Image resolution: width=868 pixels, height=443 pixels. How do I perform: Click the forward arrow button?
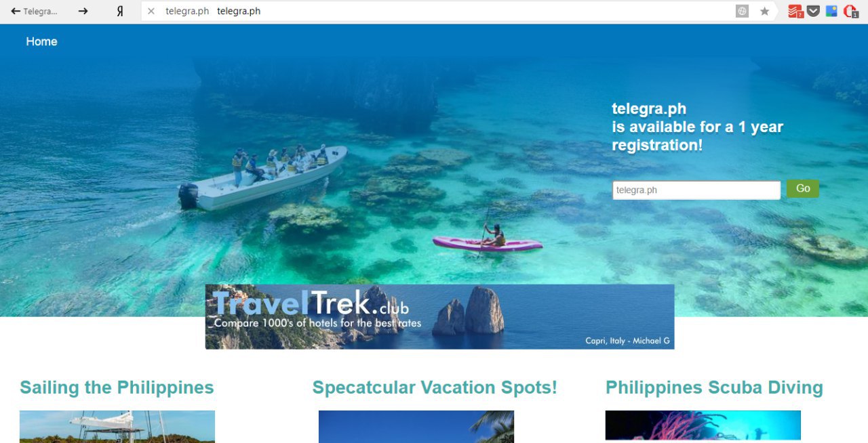[83, 11]
